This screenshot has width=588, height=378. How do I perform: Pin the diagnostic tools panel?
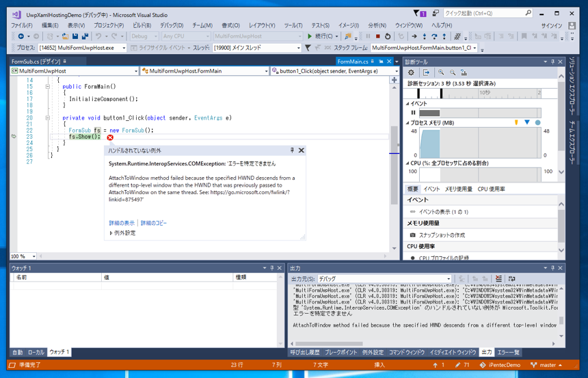[x=552, y=62]
